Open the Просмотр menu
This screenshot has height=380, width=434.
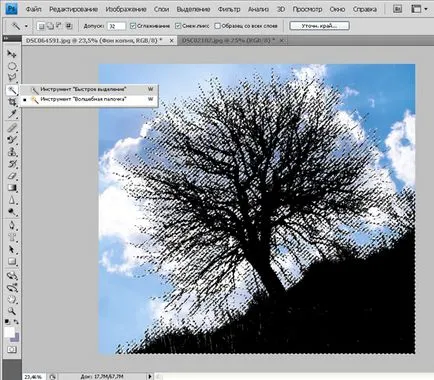click(x=307, y=9)
